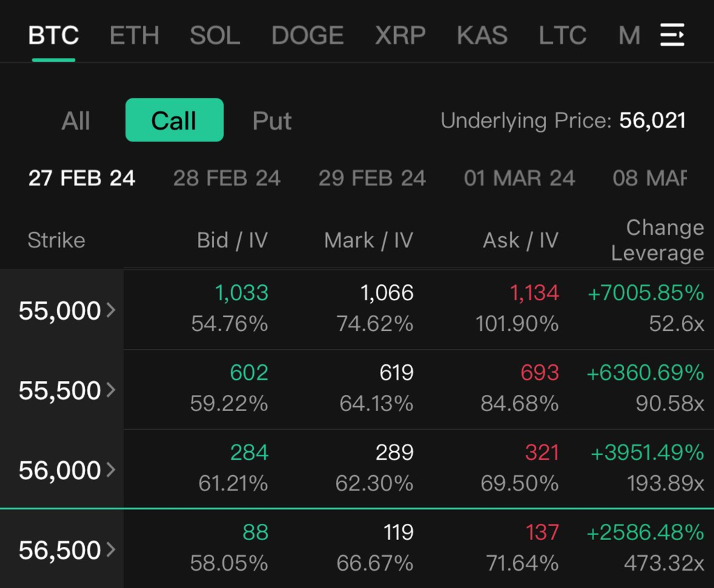Go to the KAS tab
The image size is (714, 588).
point(482,36)
